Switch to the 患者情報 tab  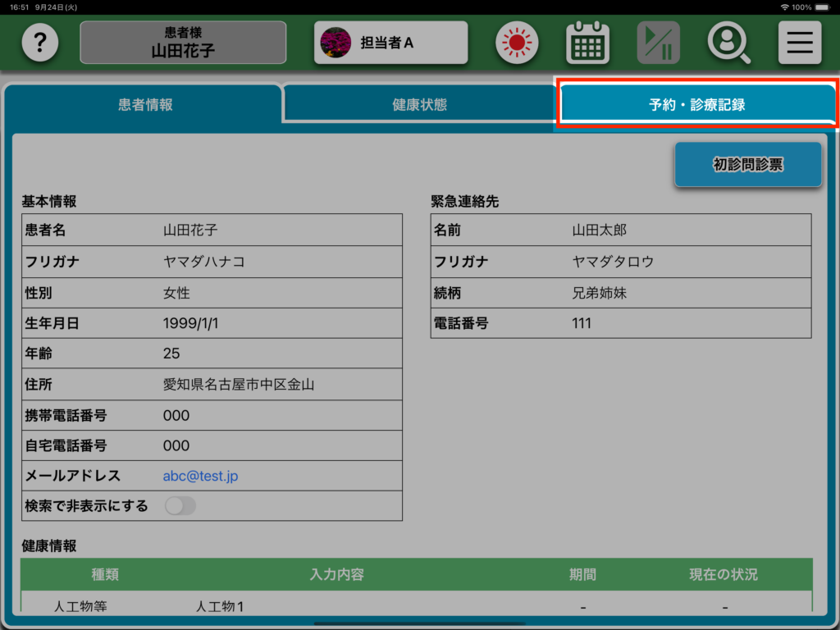[x=145, y=105]
